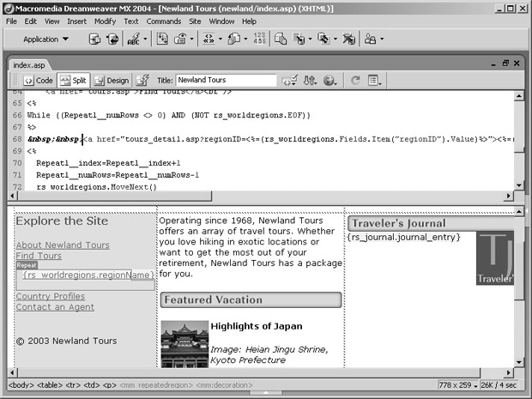
Task: Open the User Authentication dropdown arrow
Action: click(x=382, y=39)
